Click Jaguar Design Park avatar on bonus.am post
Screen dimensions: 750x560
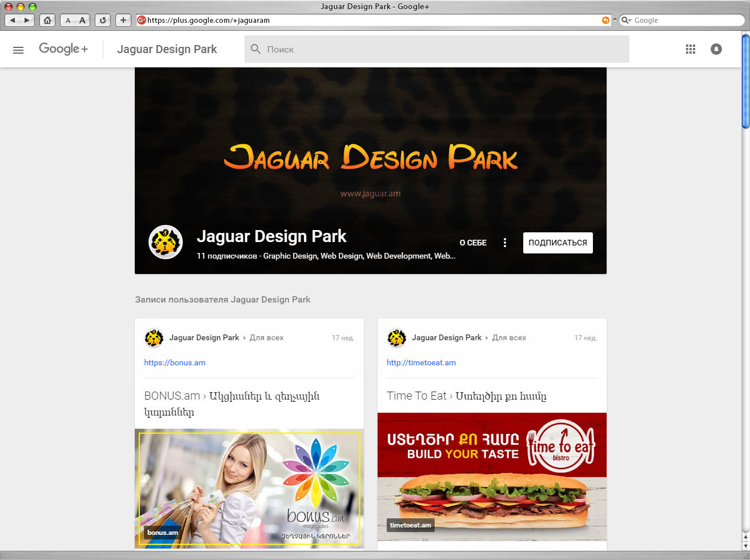click(x=154, y=338)
